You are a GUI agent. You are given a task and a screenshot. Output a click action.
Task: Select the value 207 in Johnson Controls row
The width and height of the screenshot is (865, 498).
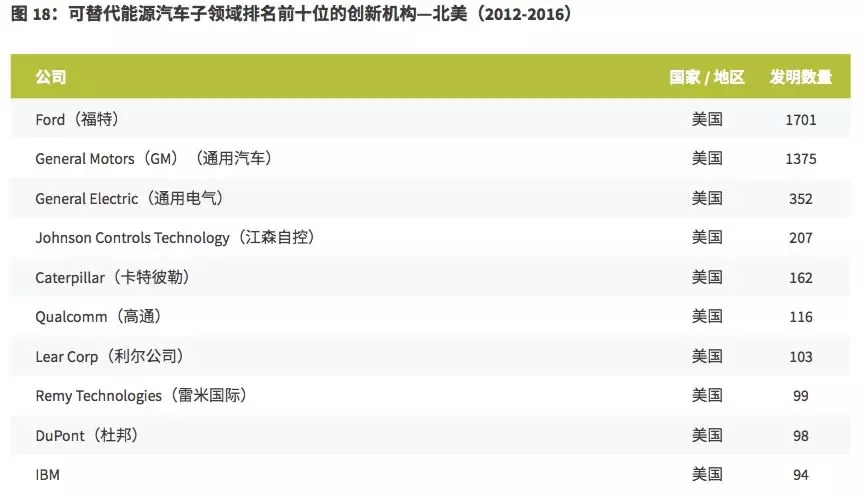point(800,238)
